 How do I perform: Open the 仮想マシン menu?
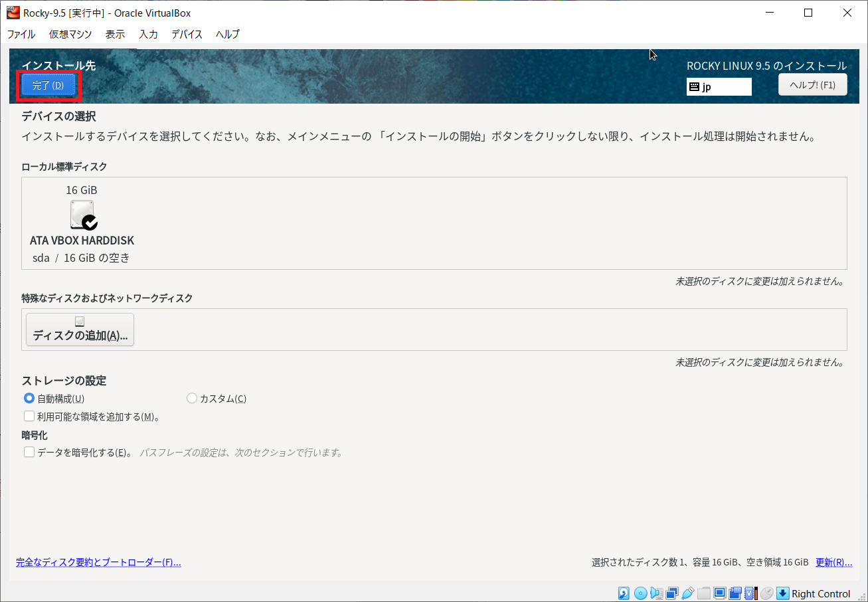click(x=70, y=34)
